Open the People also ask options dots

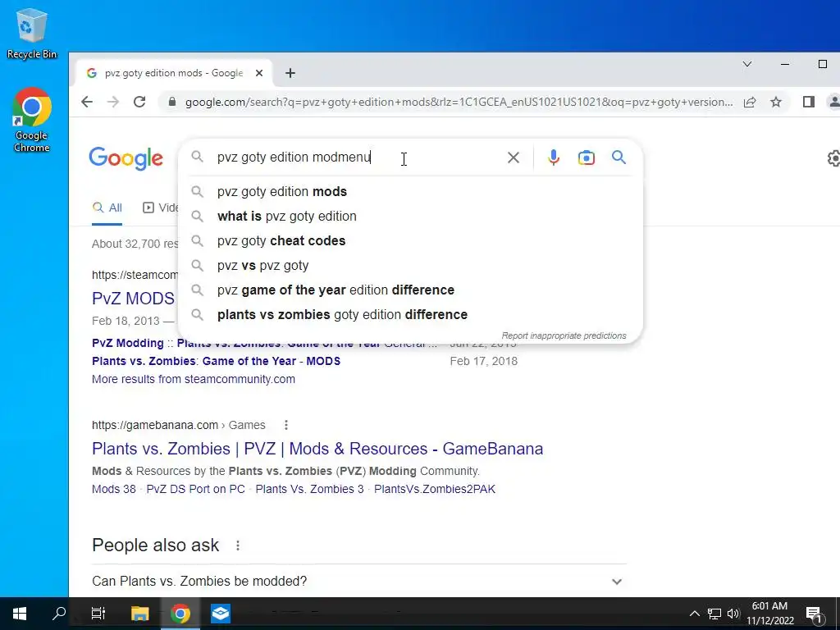click(238, 546)
